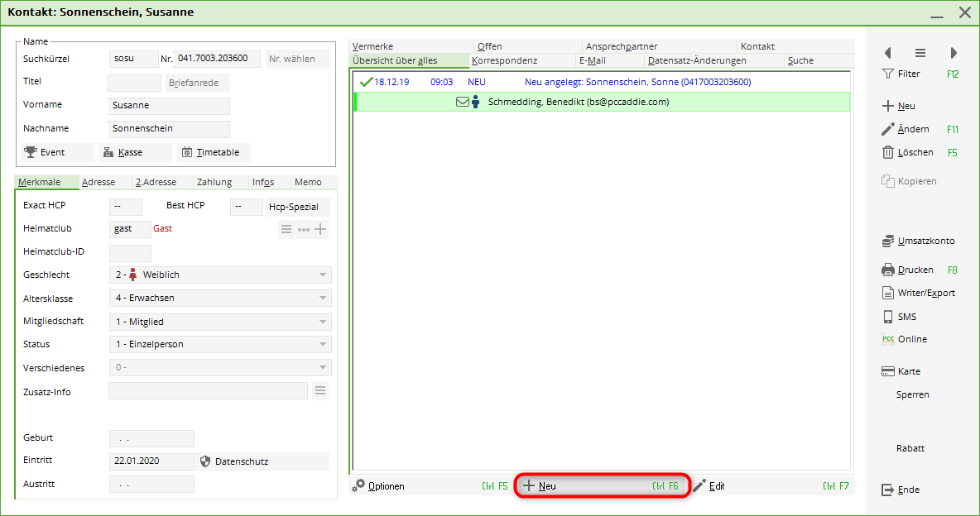Click into the Vorname input field
980x516 pixels.
169,106
